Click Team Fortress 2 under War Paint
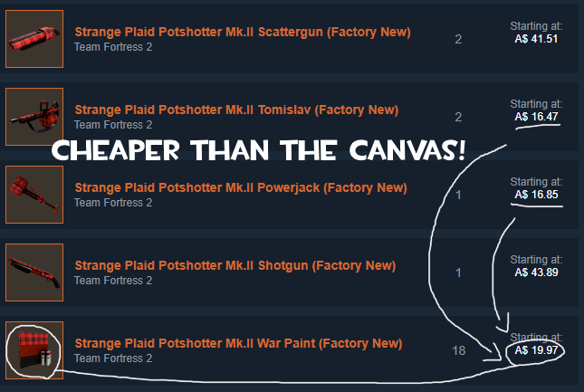Image resolution: width=584 pixels, height=392 pixels. pos(113,359)
